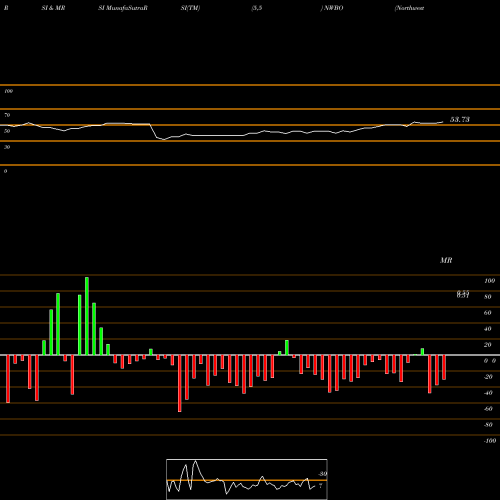Click the positive 20 label on MR axis
Screen dimensions: 500x500
pos(488,345)
